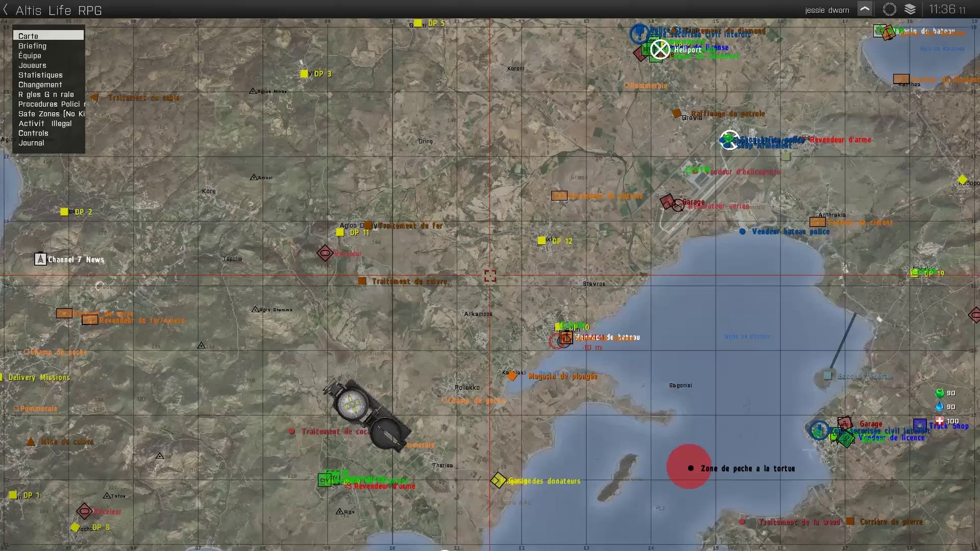
Task: Open the Journal entry
Action: 31,143
